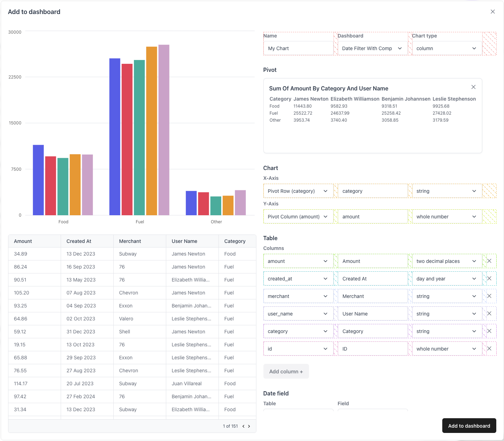This screenshot has width=504, height=441.
Task: Open the Dashboard selector dropdown
Action: (372, 48)
